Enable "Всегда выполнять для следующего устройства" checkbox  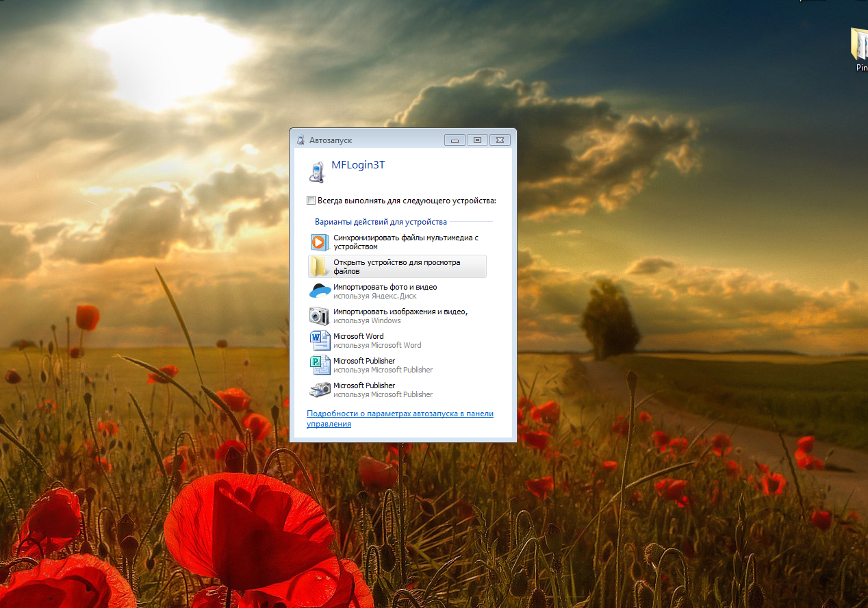311,201
